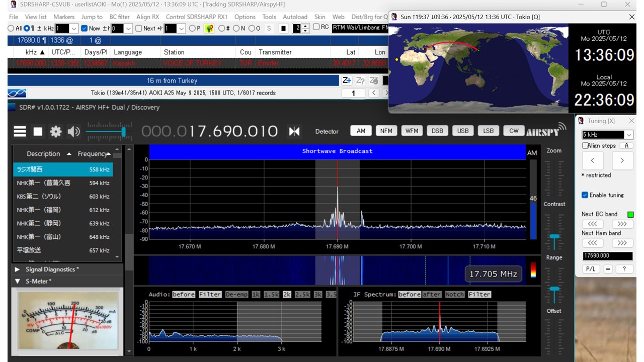644x362 pixels.
Task: Toggle the RC checkbox
Action: point(316,27)
